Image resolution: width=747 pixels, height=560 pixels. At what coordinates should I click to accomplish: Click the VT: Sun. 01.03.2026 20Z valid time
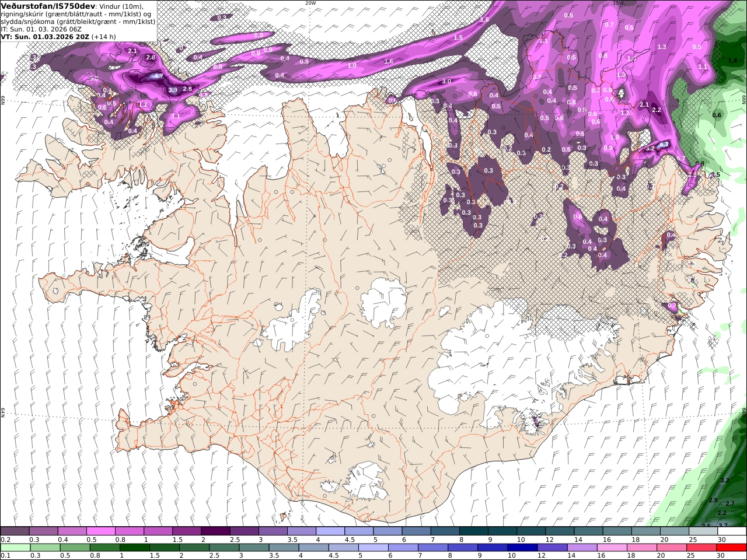tap(45, 36)
